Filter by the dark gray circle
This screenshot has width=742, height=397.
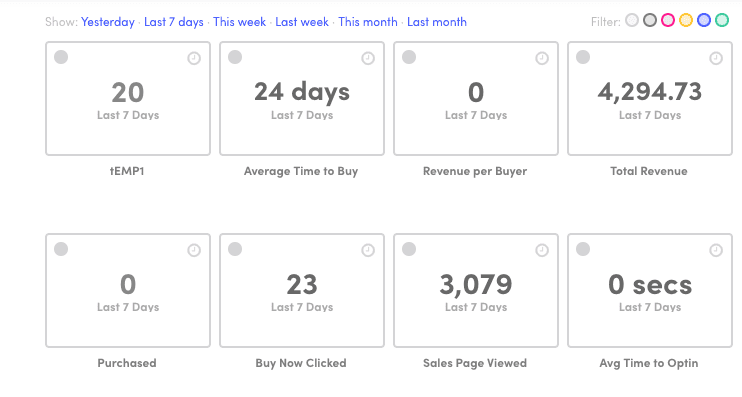[x=650, y=20]
